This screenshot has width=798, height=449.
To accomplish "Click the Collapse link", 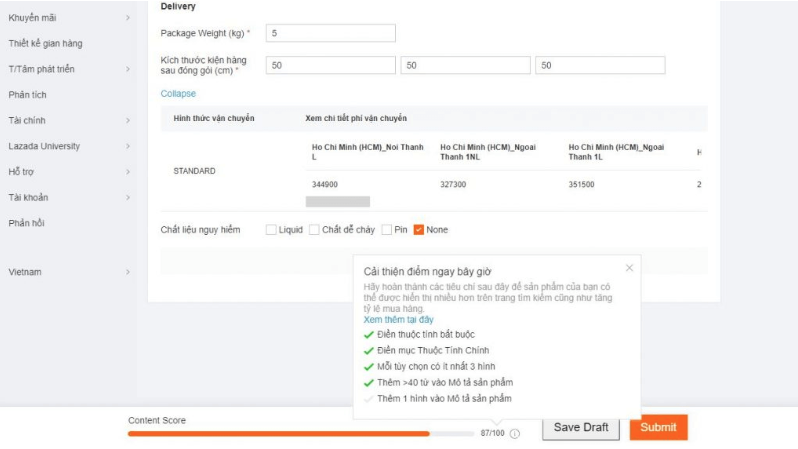I will 178,94.
